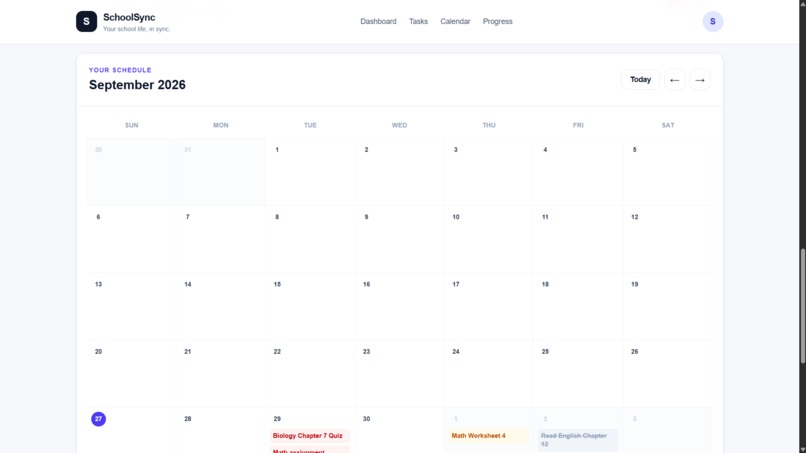Select September 24 cell

click(489, 374)
